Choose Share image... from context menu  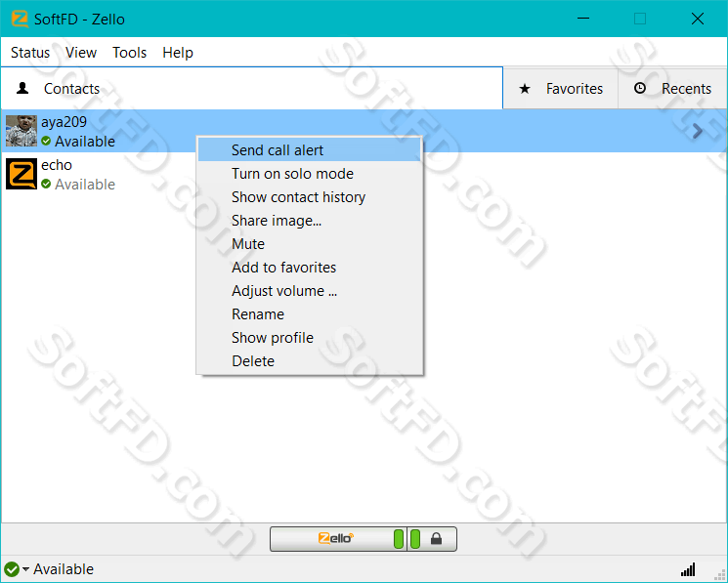point(309,221)
